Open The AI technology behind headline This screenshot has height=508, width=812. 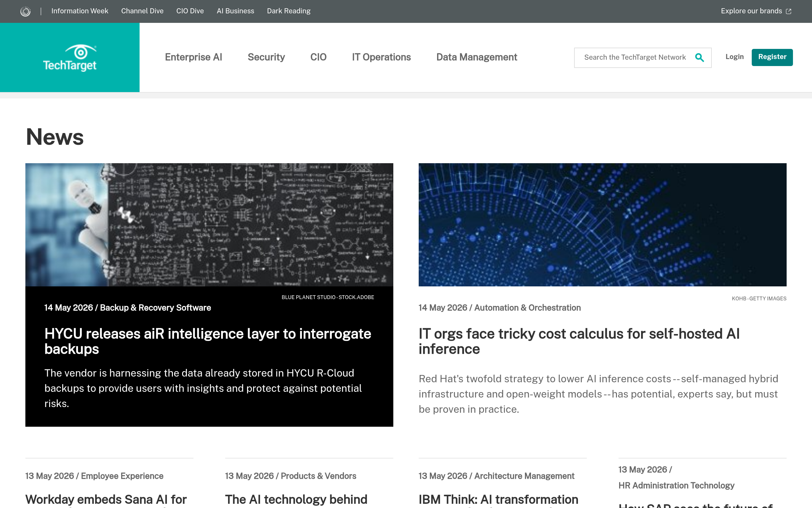coord(296,500)
